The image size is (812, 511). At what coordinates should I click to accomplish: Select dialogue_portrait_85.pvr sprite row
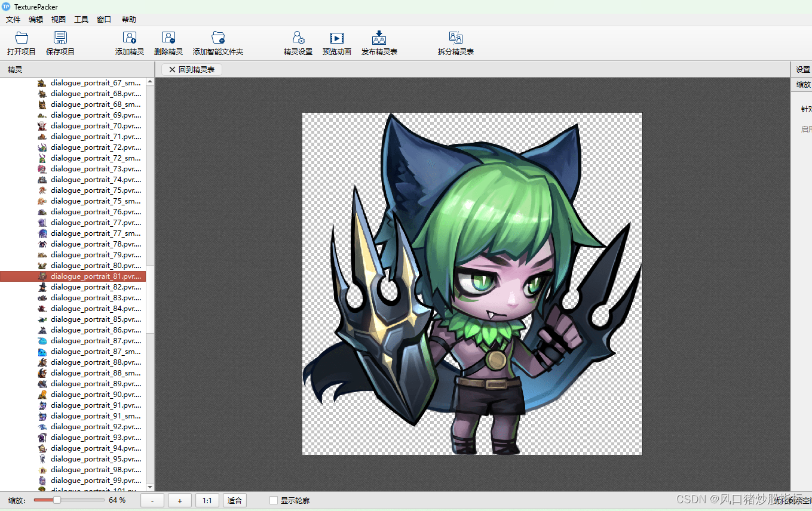click(x=73, y=319)
